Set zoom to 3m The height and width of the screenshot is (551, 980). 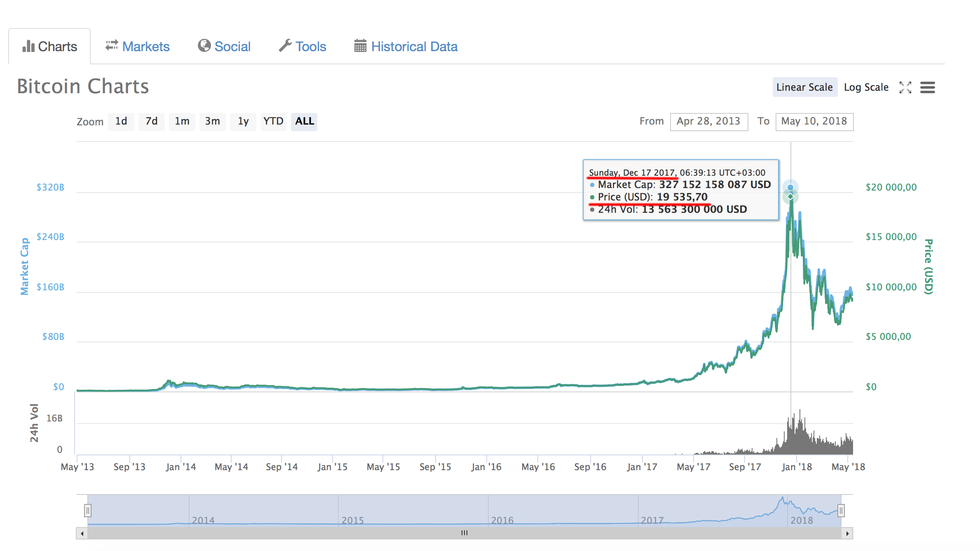click(213, 122)
